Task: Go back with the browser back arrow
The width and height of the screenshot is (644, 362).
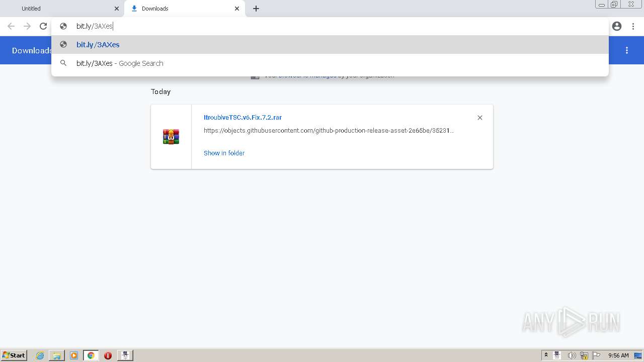Action: point(11,26)
